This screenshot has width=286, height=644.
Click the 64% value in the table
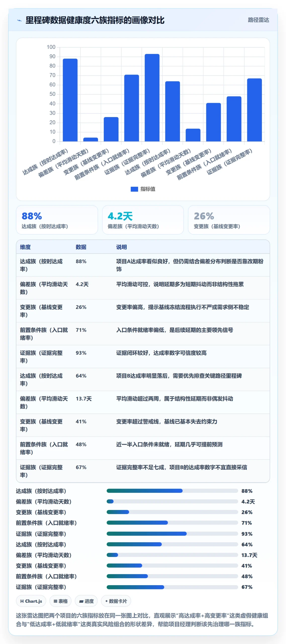click(81, 376)
